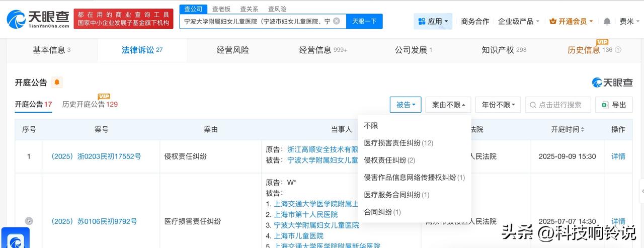Open the 法律诉讼 27 tab
This screenshot has width=644, height=248.
click(142, 50)
